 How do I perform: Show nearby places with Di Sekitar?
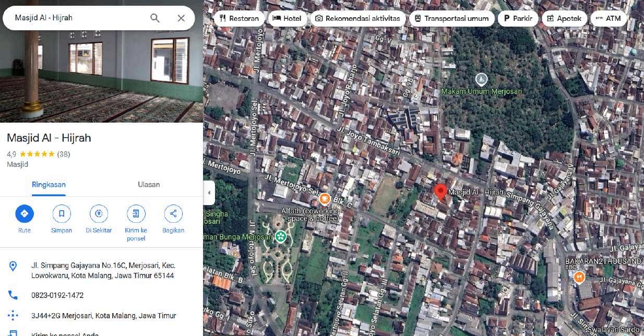[x=99, y=213]
